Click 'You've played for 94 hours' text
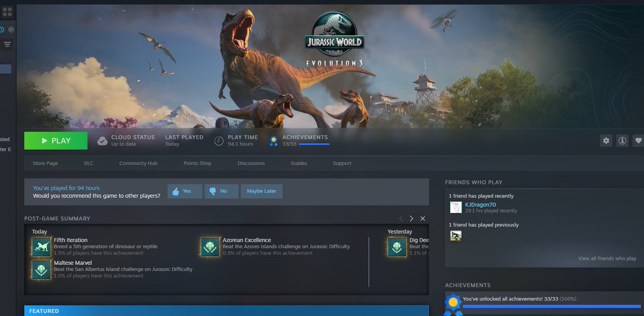 66,188
